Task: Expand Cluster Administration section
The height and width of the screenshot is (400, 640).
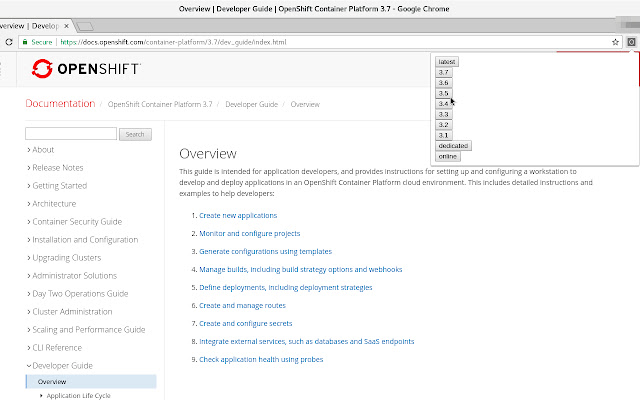Action: (69, 311)
